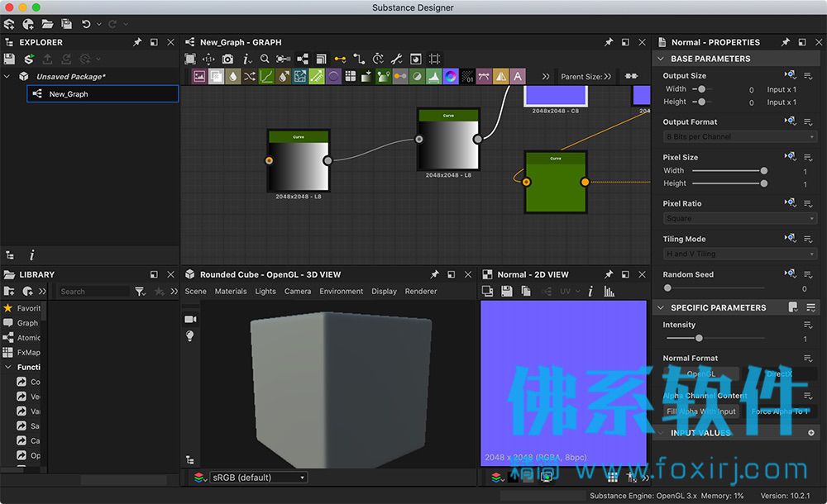
Task: Click the light bulb icon in 3D view
Action: pos(190,335)
